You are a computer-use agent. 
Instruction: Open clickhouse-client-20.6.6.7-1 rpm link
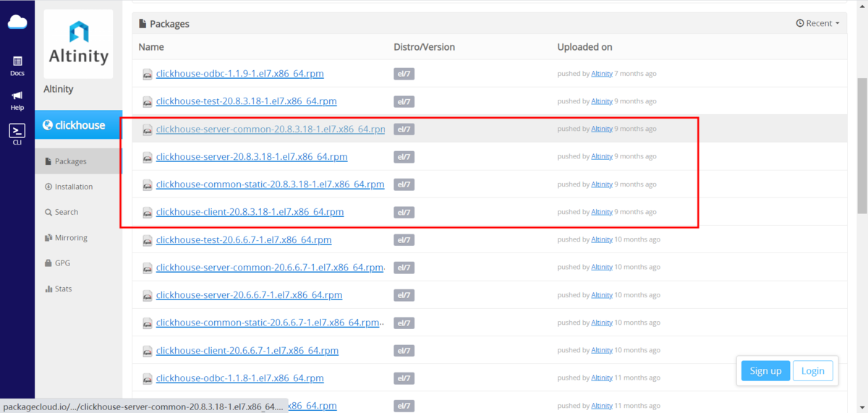click(247, 350)
